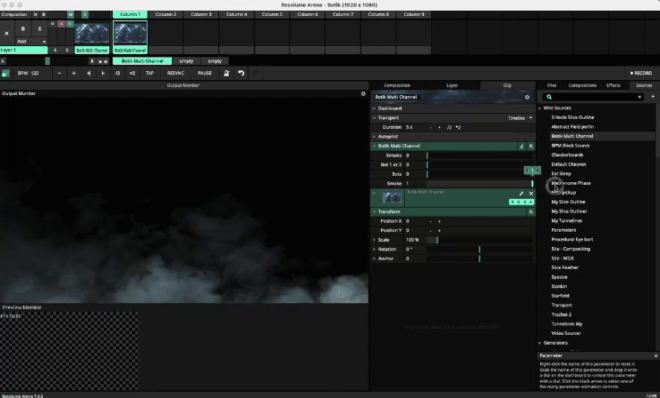Open Output Monitor settings gear
The height and width of the screenshot is (398, 660).
[363, 93]
